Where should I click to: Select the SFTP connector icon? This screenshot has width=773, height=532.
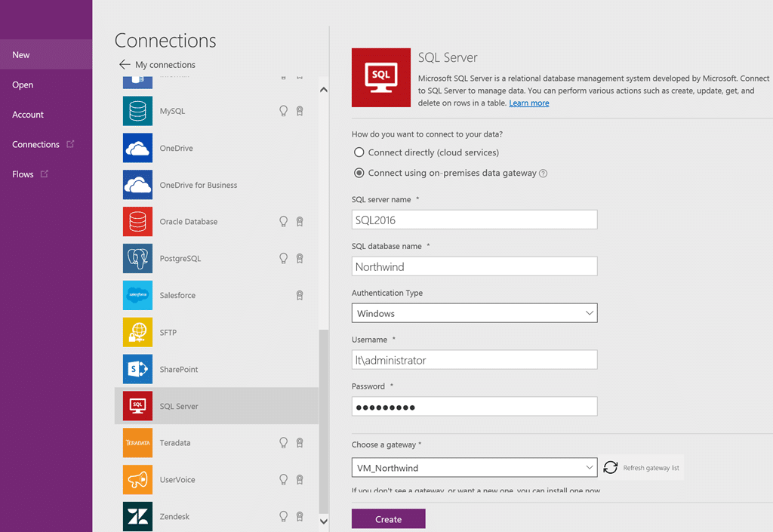[137, 332]
